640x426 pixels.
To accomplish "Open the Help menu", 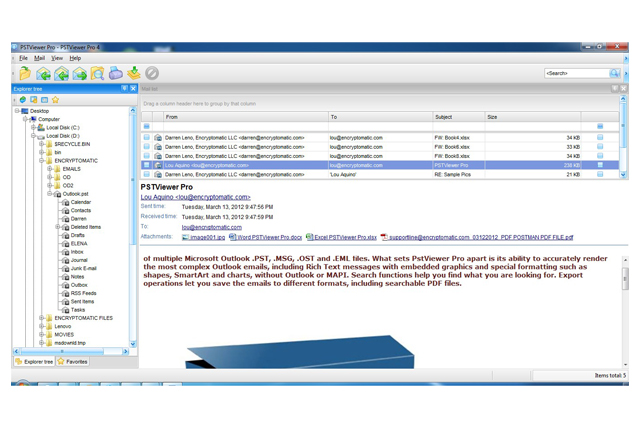I will tap(75, 58).
